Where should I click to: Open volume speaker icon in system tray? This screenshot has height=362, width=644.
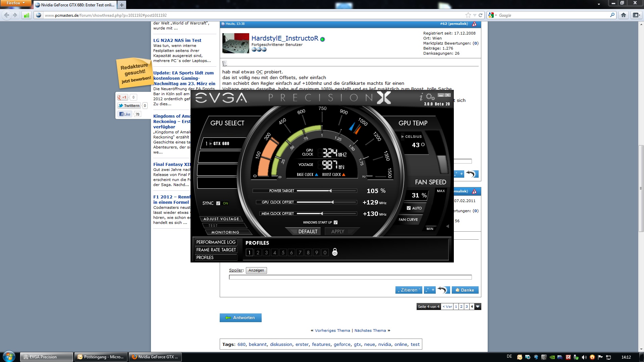click(584, 357)
